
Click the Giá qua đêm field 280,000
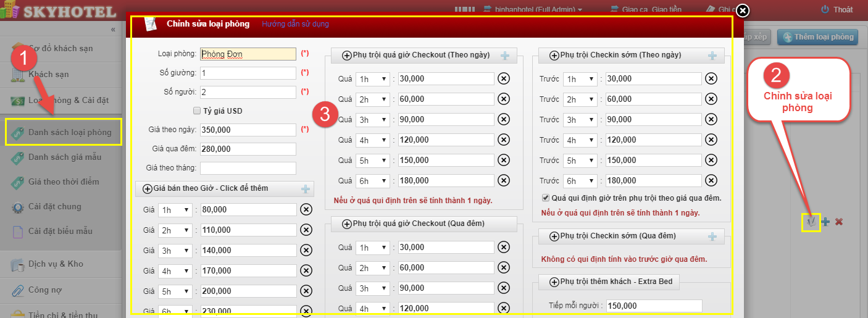click(248, 149)
